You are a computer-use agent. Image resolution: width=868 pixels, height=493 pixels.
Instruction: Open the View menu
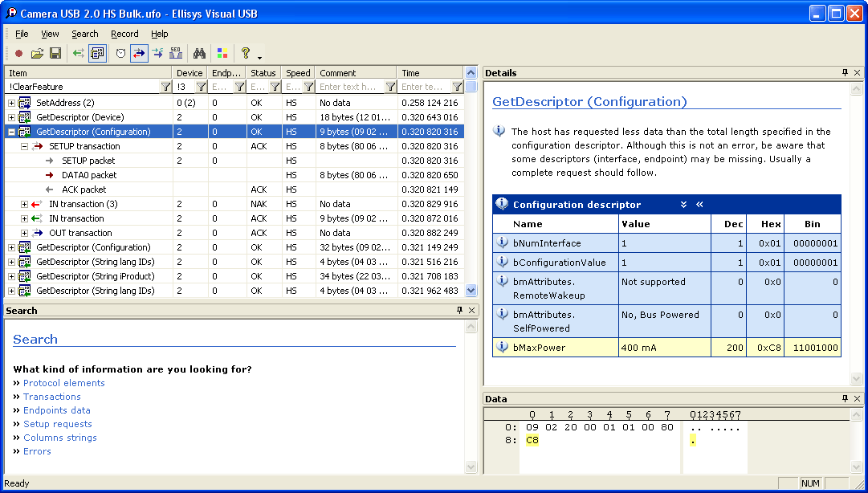(x=50, y=34)
